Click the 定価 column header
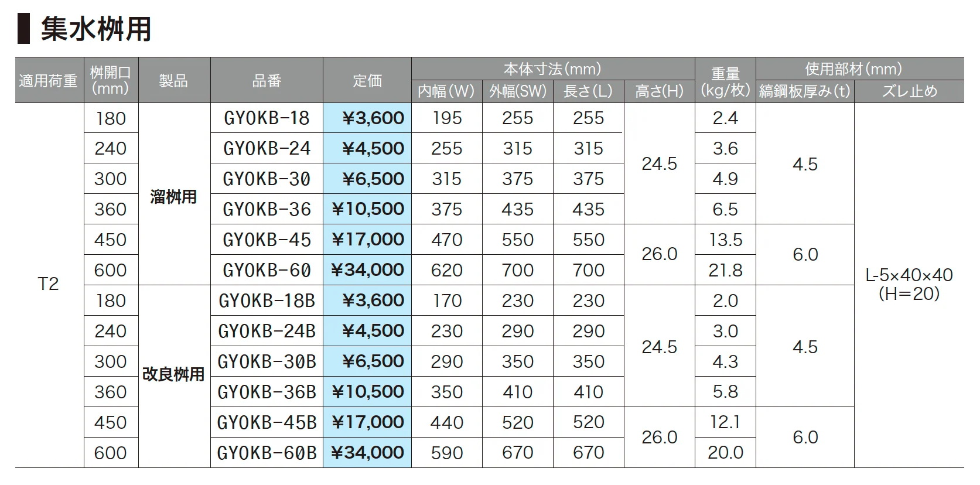The width and height of the screenshot is (980, 485). [367, 81]
